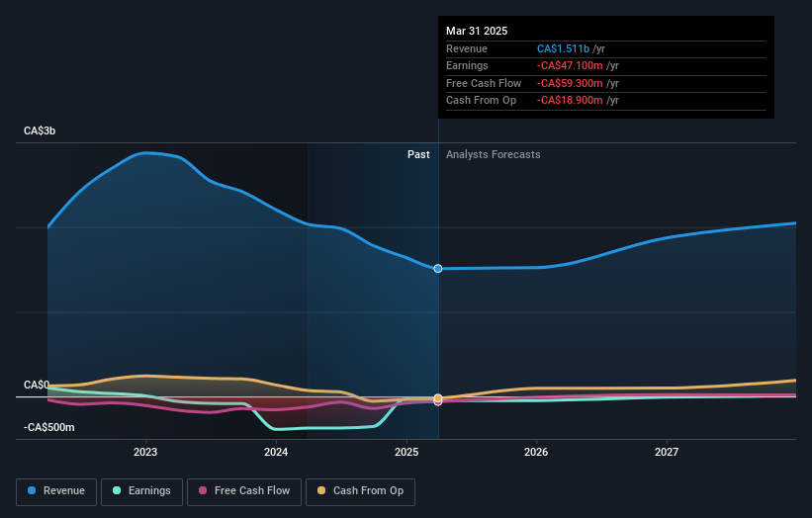812x518 pixels.
Task: Click the pink Free Cash Flow legend dot
Action: tap(203, 490)
